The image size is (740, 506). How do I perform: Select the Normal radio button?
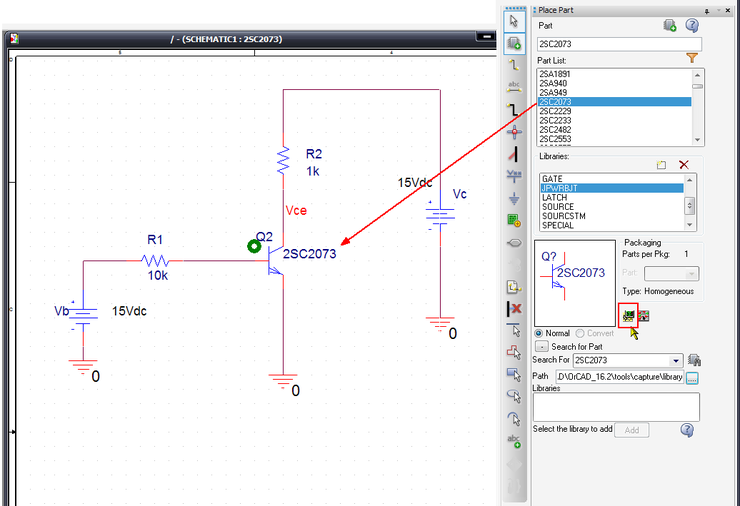pyautogui.click(x=540, y=333)
